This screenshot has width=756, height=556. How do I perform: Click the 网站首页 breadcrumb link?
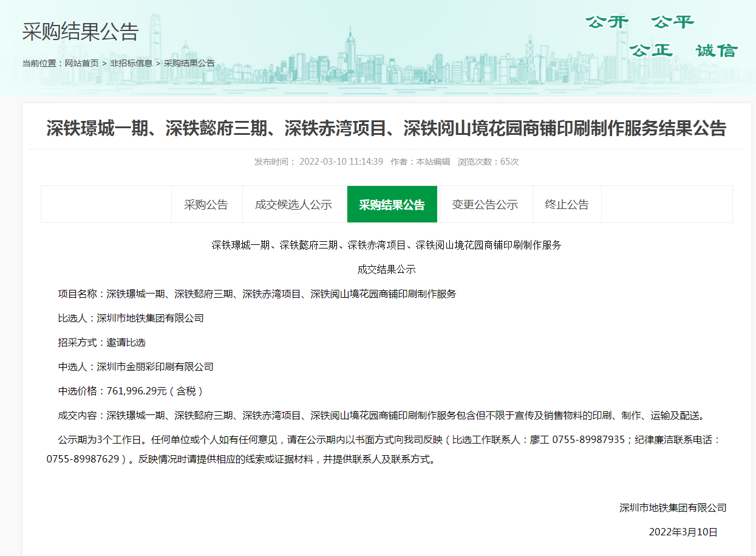point(82,63)
